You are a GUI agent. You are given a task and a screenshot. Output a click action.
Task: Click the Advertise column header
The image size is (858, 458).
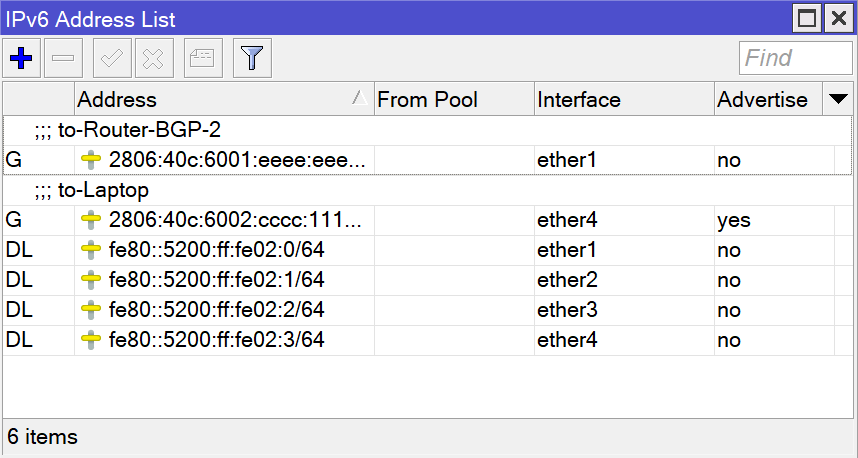[765, 99]
